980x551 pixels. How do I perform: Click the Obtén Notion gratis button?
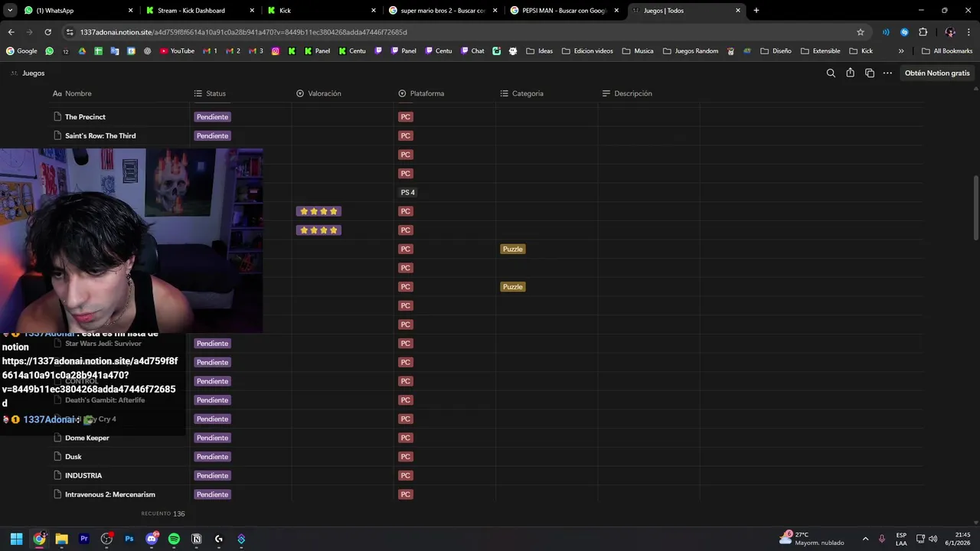point(937,73)
